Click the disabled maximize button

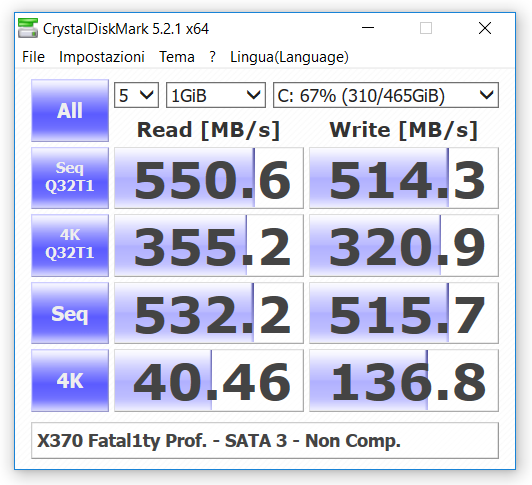(426, 28)
